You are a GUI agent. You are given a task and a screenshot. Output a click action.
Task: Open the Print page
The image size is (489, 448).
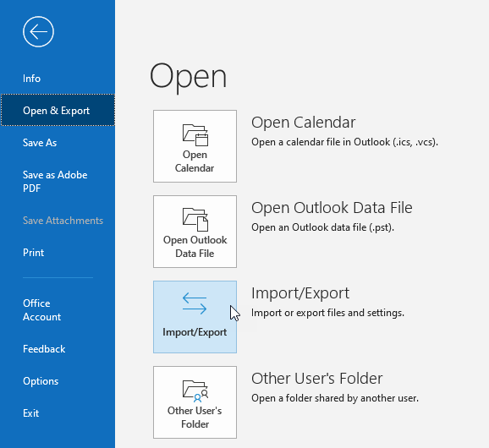pos(33,253)
